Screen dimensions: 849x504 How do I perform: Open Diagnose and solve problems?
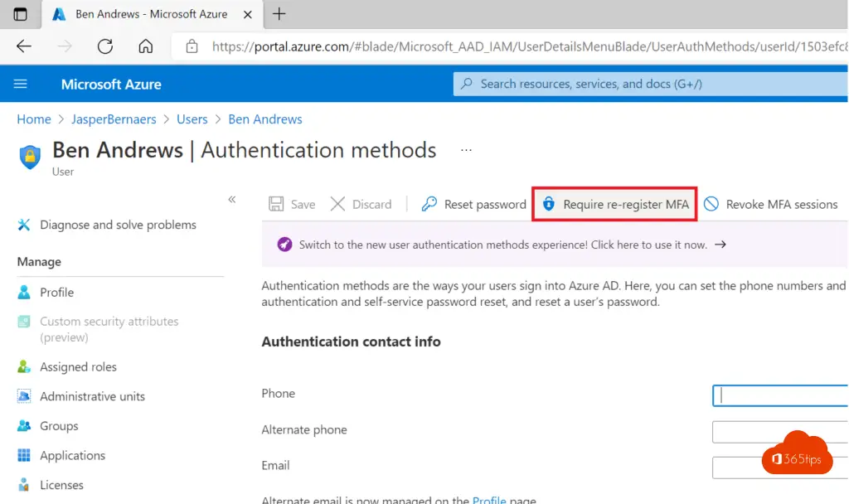107,225
